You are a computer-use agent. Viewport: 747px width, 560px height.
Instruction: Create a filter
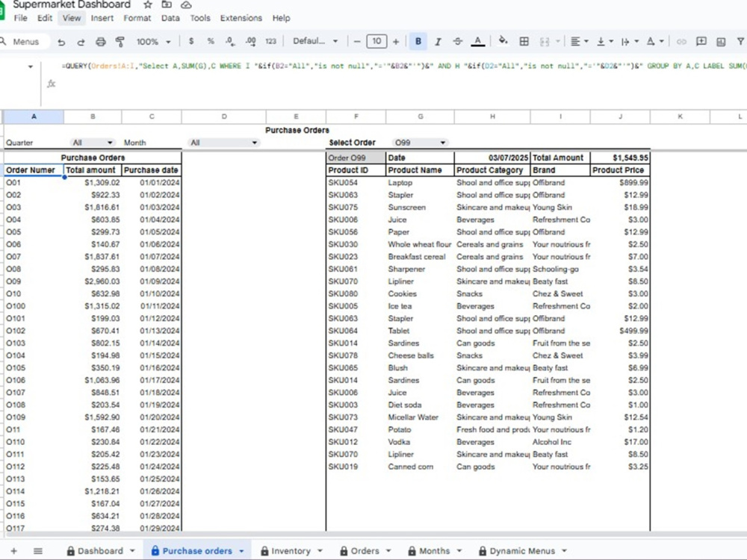click(740, 42)
